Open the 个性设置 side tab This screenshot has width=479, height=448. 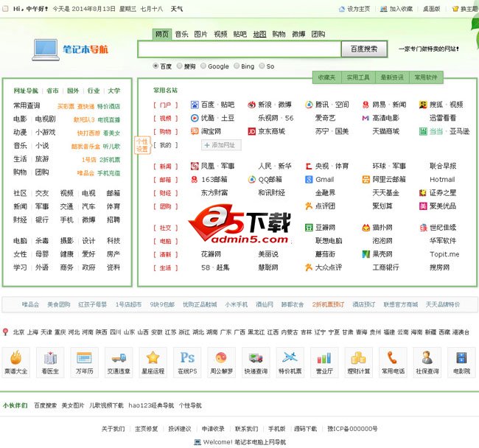coord(142,145)
